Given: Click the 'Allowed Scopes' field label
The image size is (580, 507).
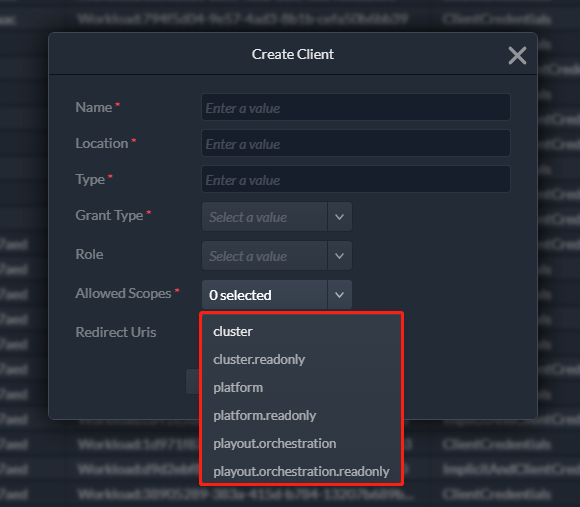Looking at the screenshot, I should 123,293.
